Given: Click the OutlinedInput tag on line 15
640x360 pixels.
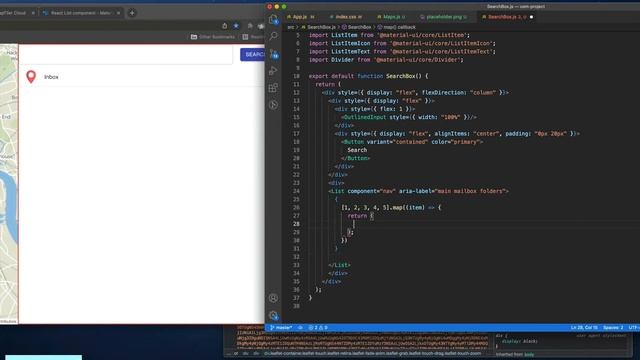Looking at the screenshot, I should [x=364, y=117].
